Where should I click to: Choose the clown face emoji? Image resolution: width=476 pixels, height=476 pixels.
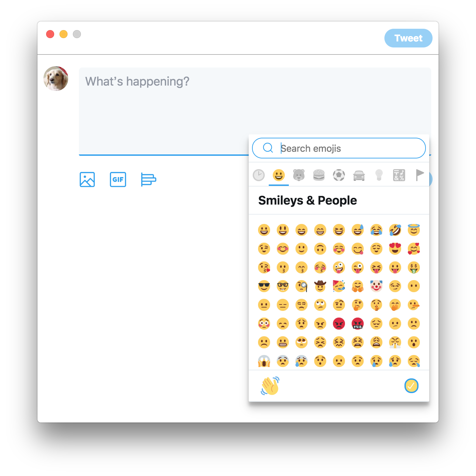tap(376, 286)
